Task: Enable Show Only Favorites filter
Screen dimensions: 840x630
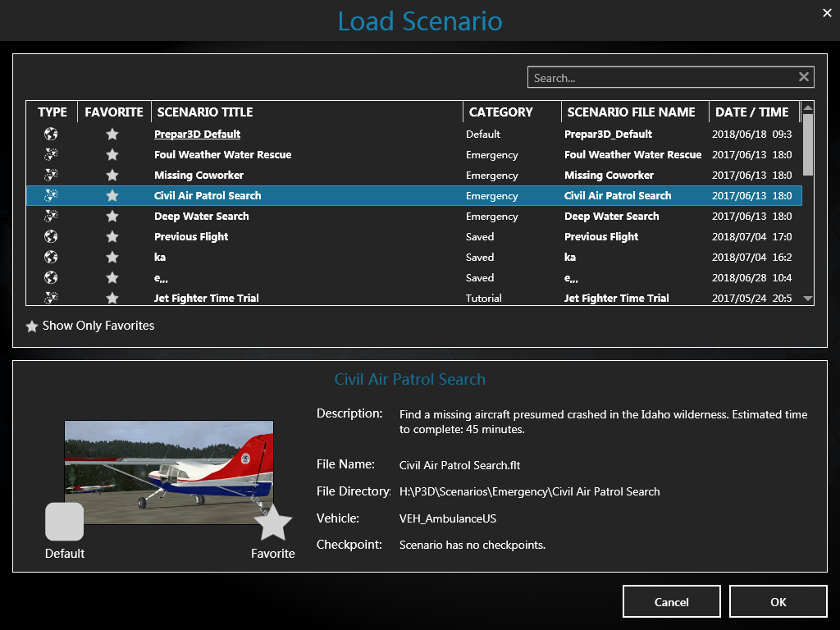Action: pyautogui.click(x=32, y=326)
